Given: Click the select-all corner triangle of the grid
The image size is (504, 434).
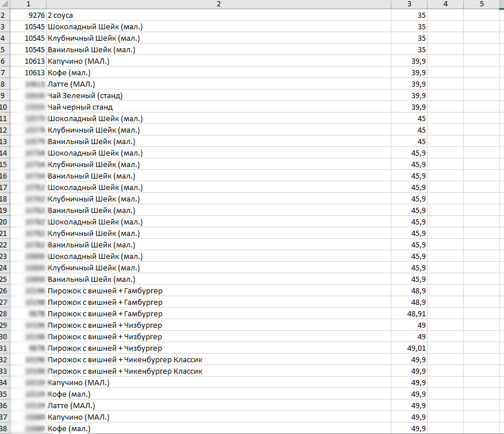Looking at the screenshot, I should pyautogui.click(x=5, y=4).
